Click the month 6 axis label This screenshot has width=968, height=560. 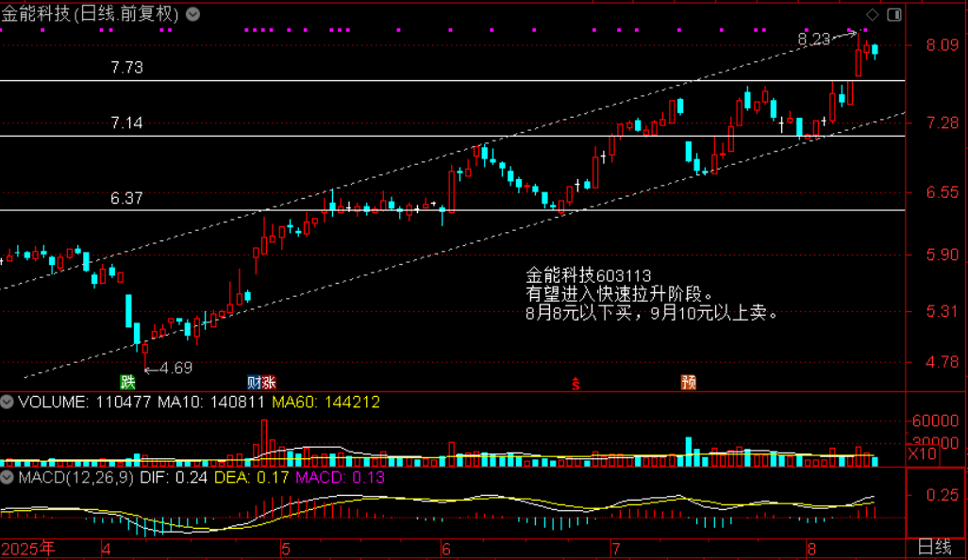click(x=446, y=549)
